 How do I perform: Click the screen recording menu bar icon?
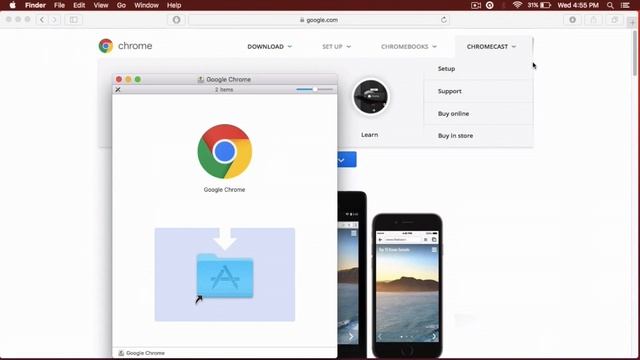point(476,5)
